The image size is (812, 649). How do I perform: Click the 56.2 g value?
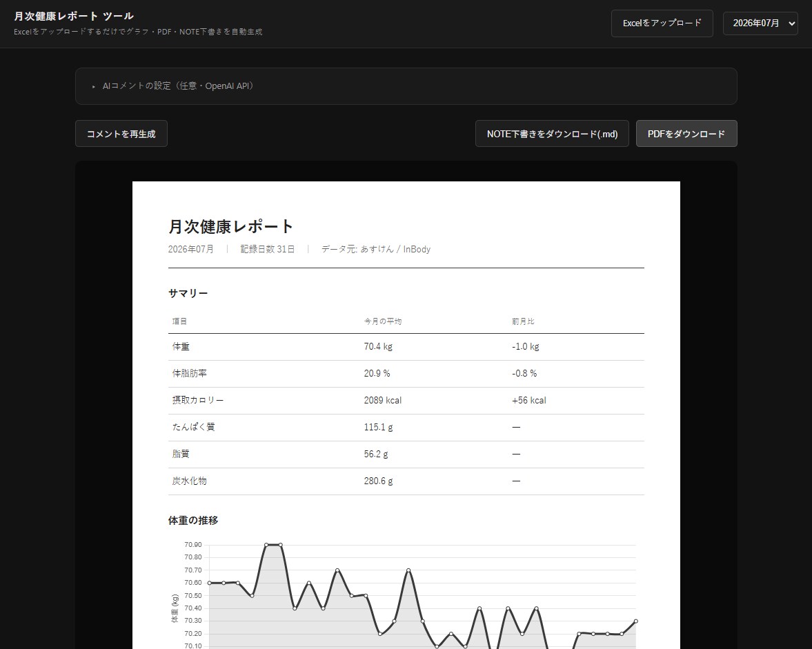coord(376,455)
